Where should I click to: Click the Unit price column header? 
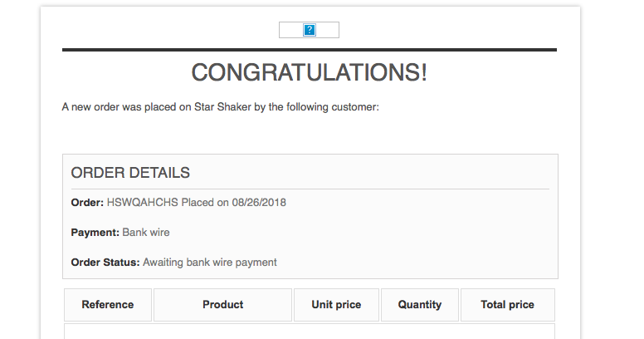(336, 305)
